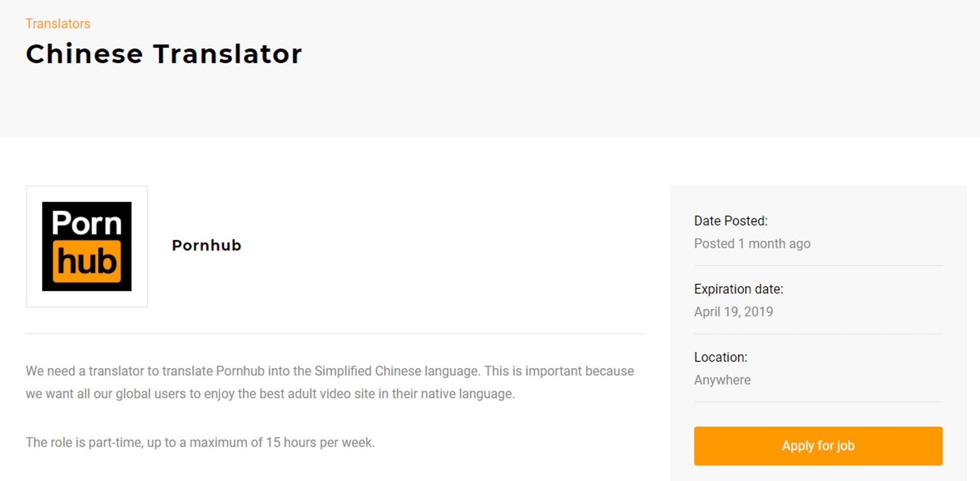The height and width of the screenshot is (481, 980).
Task: Click the Expiration date label
Action: coord(738,289)
